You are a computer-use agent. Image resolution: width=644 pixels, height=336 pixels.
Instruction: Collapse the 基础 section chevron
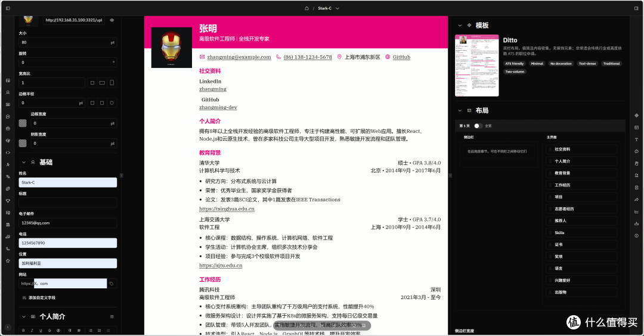[23, 163]
